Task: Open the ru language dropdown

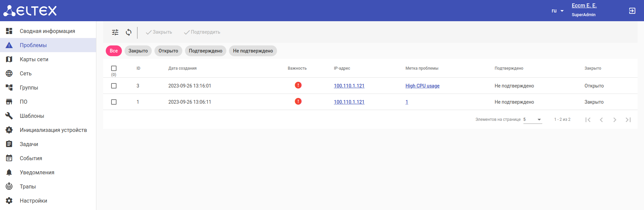Action: click(x=557, y=11)
